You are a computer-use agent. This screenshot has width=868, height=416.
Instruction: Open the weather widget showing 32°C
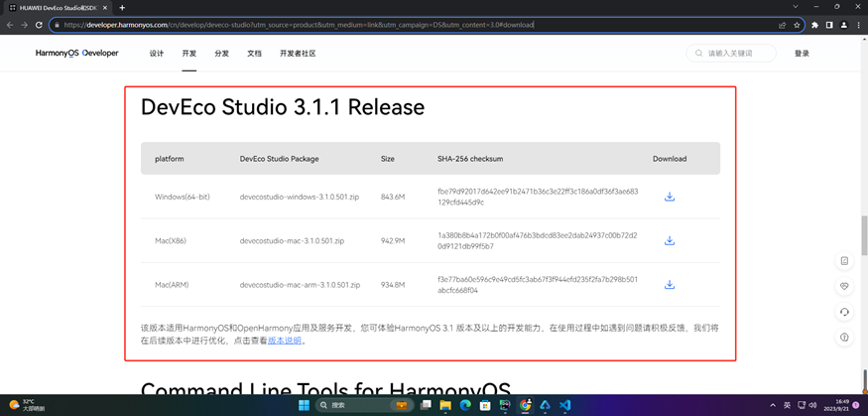click(28, 405)
